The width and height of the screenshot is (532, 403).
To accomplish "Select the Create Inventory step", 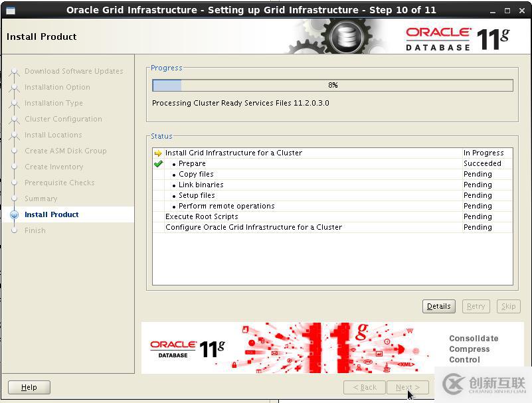I will coord(54,167).
